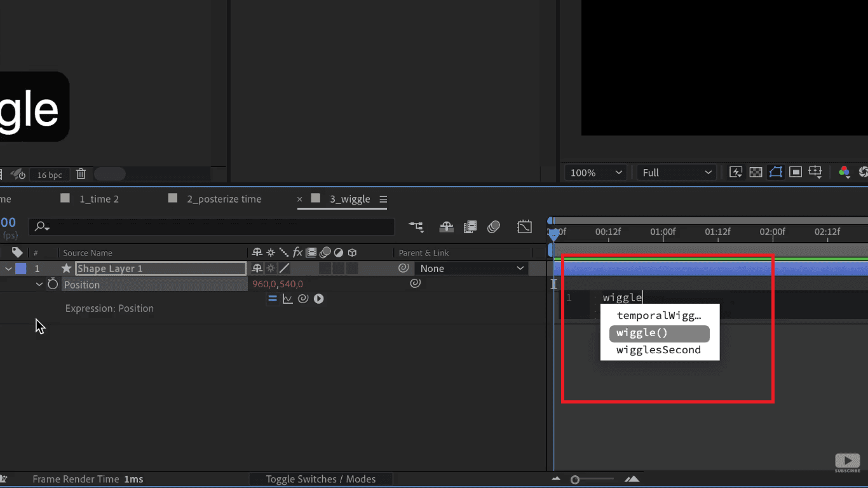Collapse the Shape Layer 1 twirl arrow
The width and height of the screenshot is (868, 488).
(x=9, y=268)
